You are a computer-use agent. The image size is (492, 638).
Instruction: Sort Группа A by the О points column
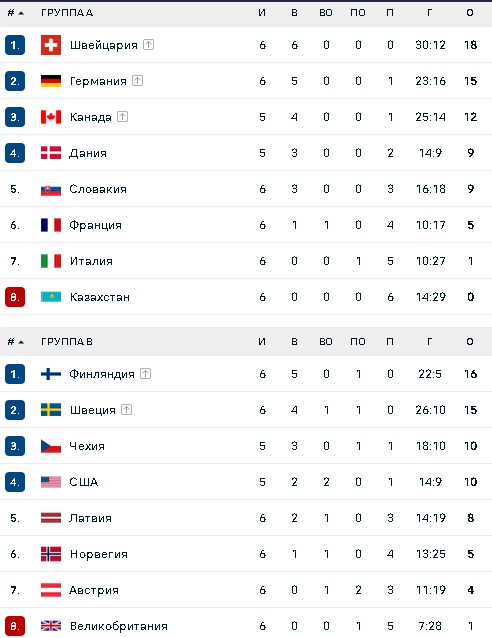point(470,13)
